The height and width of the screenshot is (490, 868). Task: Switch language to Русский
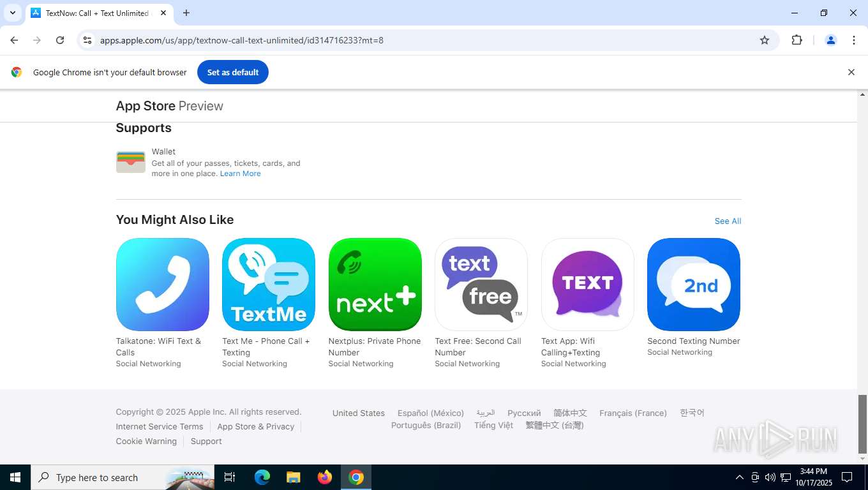[524, 413]
